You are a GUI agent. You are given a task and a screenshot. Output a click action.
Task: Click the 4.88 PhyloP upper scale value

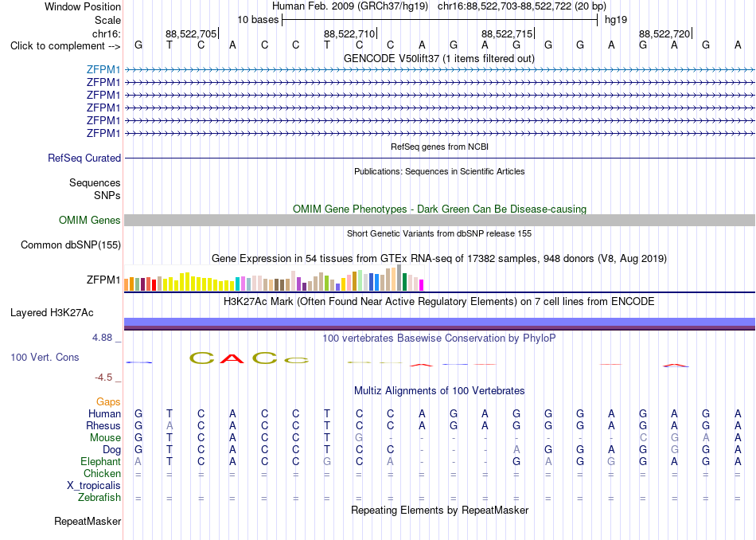click(102, 338)
